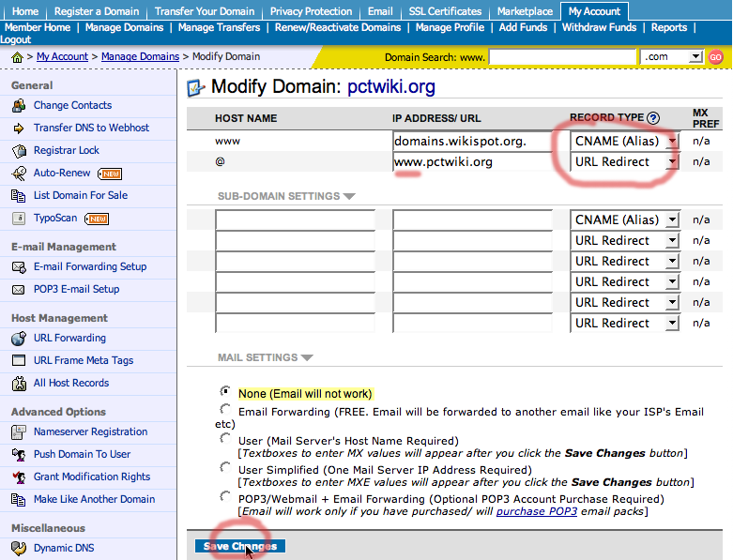Select POP3/Webmail + Email Forwarding option
Viewport: 733px width, 560px height.
coord(225,496)
